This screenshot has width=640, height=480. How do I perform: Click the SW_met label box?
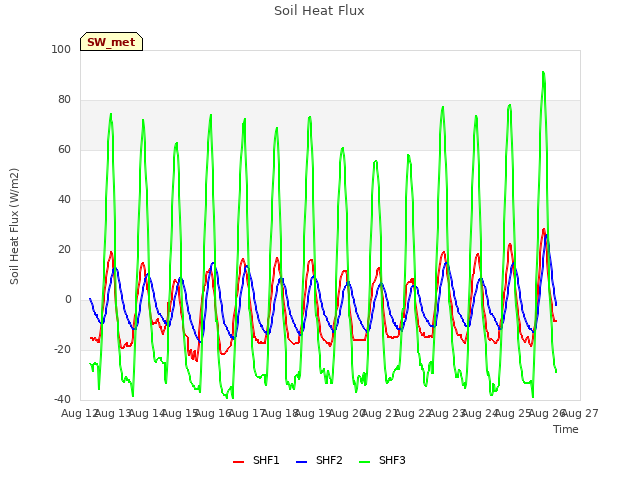pyautogui.click(x=111, y=42)
